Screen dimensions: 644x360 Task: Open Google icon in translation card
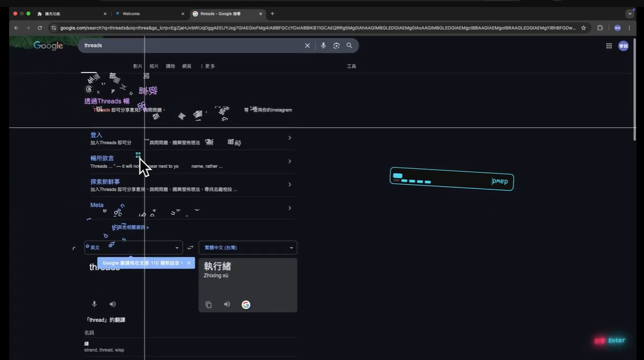[246, 305]
